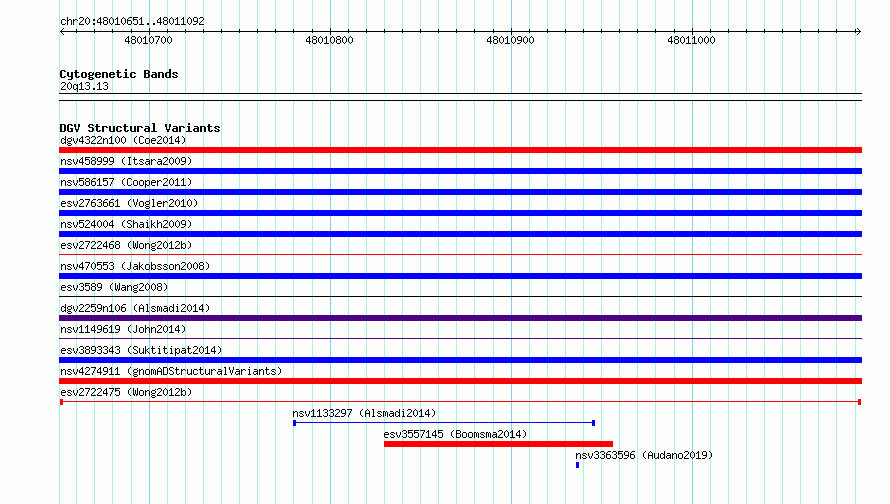Click the thin purple nsv1149619 line
890x504 pixels.
coord(460,338)
